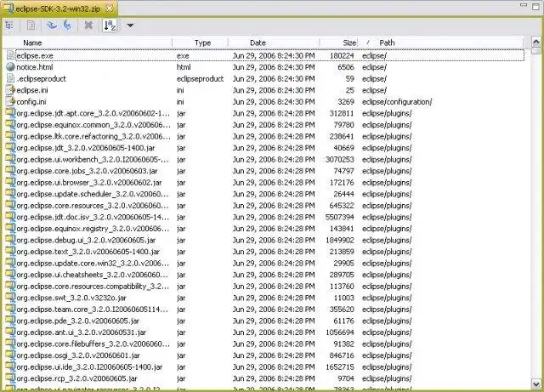This screenshot has width=544, height=392.
Task: Click the eclipseproduct type cell
Action: coord(201,79)
